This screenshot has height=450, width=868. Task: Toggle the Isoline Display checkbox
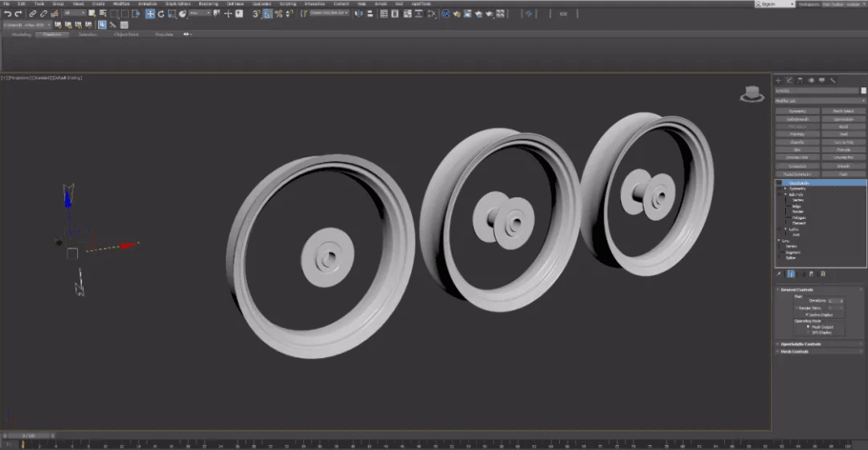point(808,314)
